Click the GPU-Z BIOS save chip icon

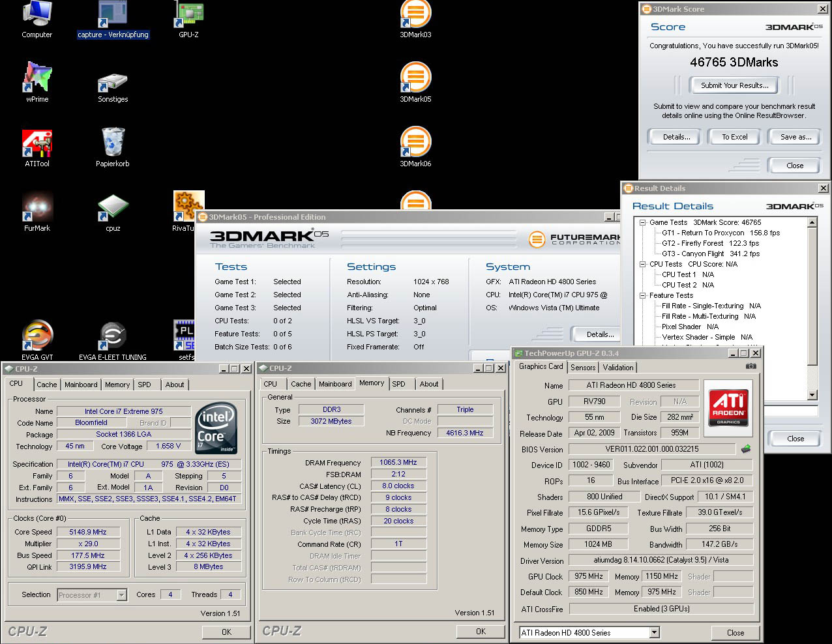[746, 448]
